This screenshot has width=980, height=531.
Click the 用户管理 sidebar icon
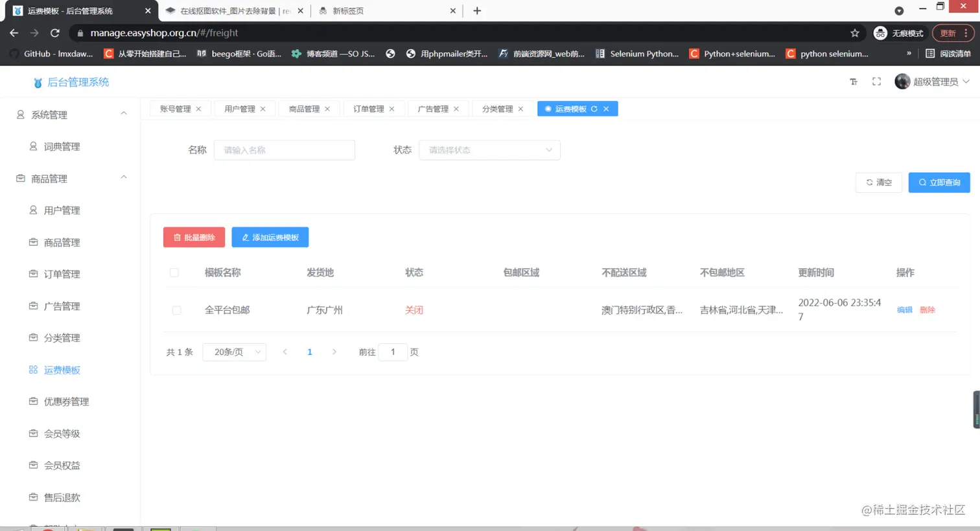click(33, 210)
